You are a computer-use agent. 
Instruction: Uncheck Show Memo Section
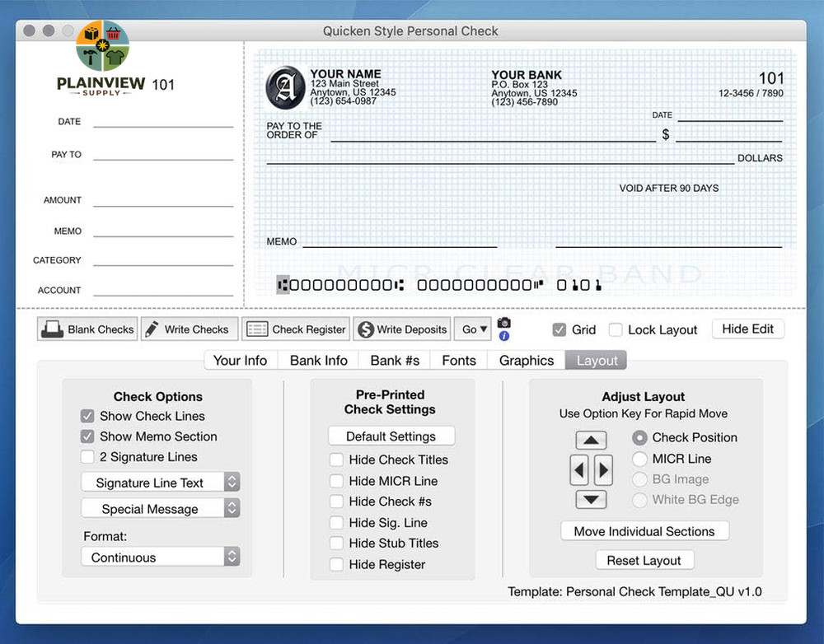[87, 436]
